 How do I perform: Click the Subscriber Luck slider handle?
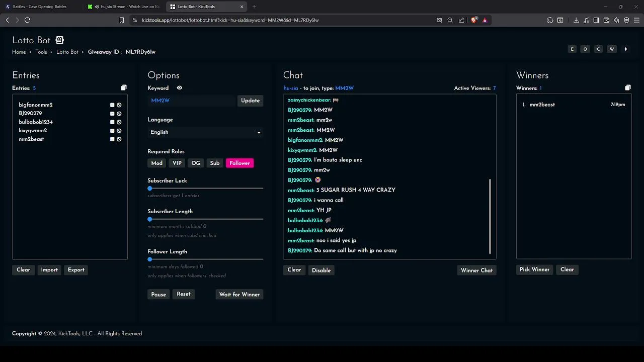pyautogui.click(x=150, y=189)
